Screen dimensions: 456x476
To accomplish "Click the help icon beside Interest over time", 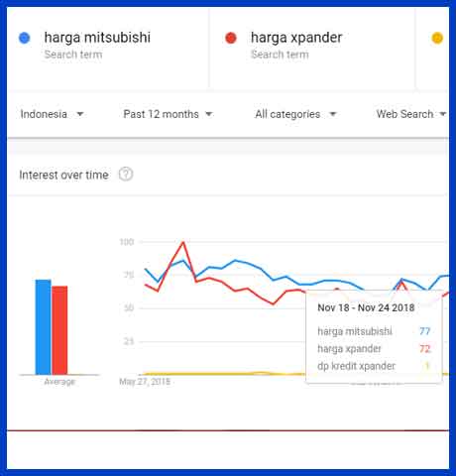I will 126,175.
